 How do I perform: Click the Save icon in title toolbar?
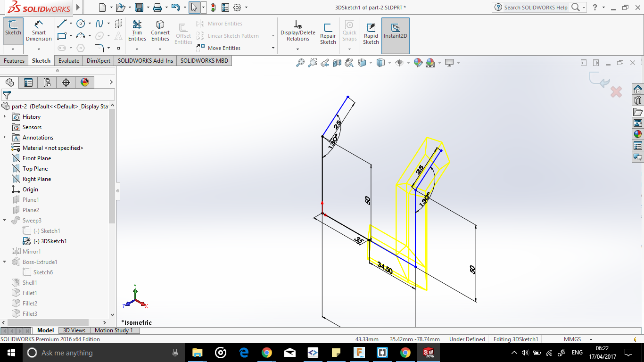[x=139, y=8]
